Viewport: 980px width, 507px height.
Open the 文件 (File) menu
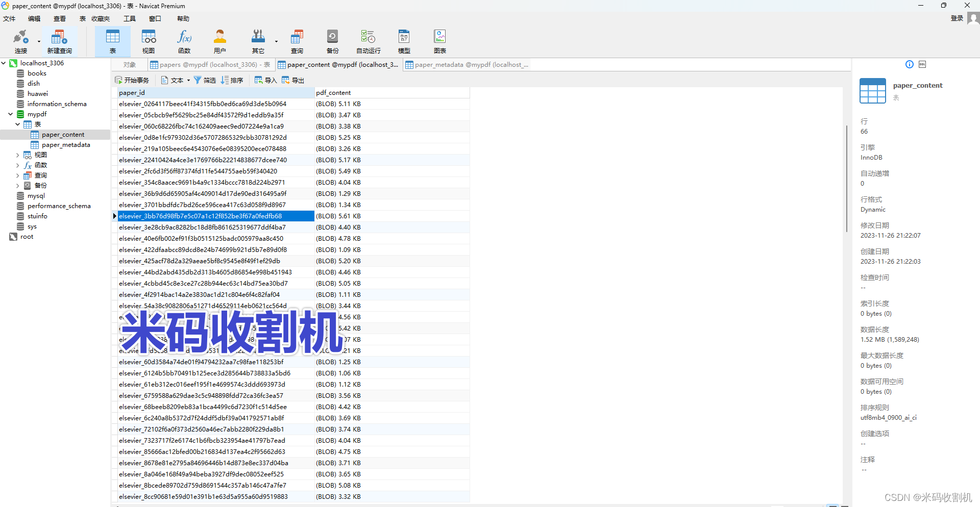pyautogui.click(x=9, y=19)
